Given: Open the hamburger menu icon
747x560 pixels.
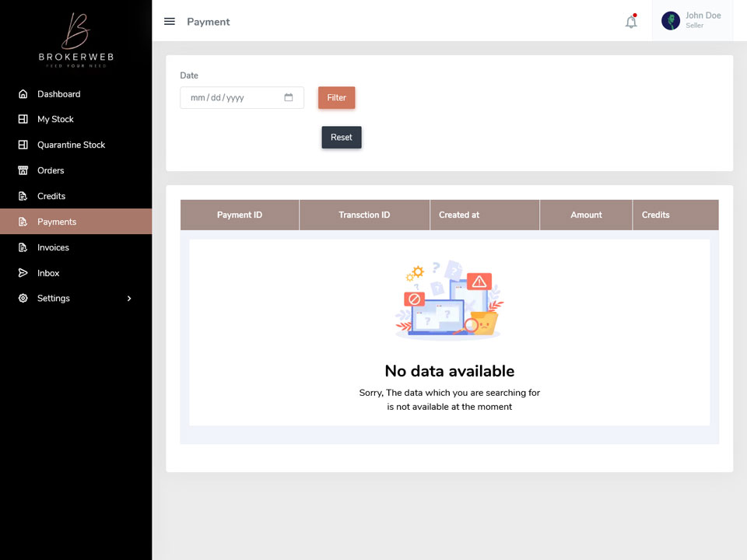Looking at the screenshot, I should (170, 22).
